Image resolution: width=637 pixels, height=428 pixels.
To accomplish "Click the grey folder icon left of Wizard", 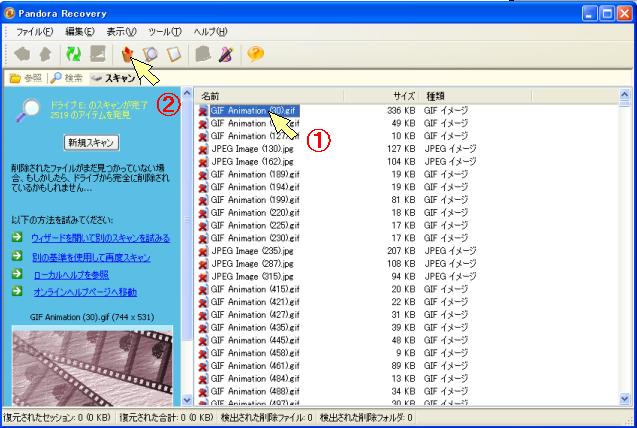I will pyautogui.click(x=202, y=54).
